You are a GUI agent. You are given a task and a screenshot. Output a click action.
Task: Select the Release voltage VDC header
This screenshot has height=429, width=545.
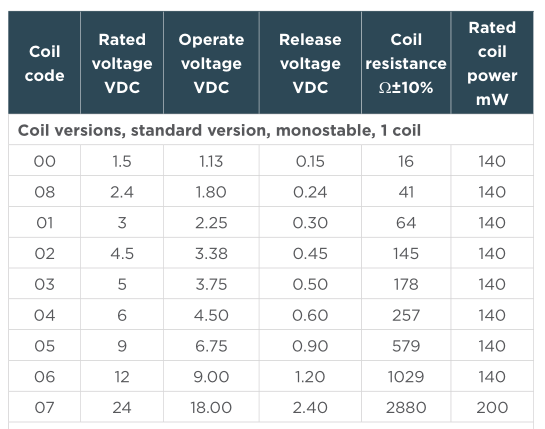click(x=310, y=63)
